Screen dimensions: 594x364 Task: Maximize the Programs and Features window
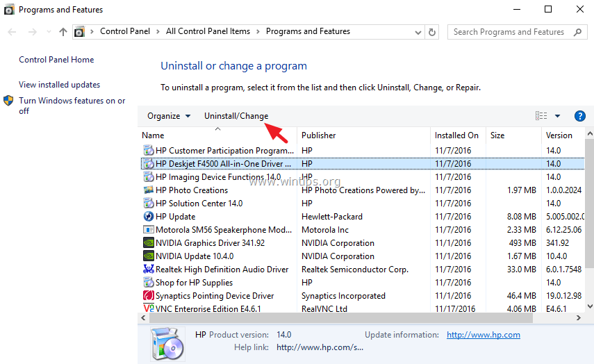tap(547, 9)
